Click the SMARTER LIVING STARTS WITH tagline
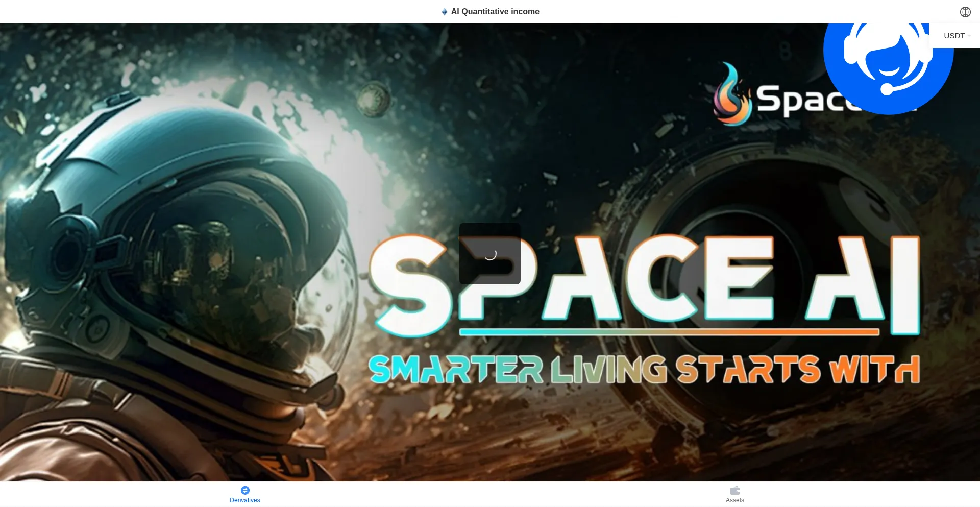 click(643, 370)
